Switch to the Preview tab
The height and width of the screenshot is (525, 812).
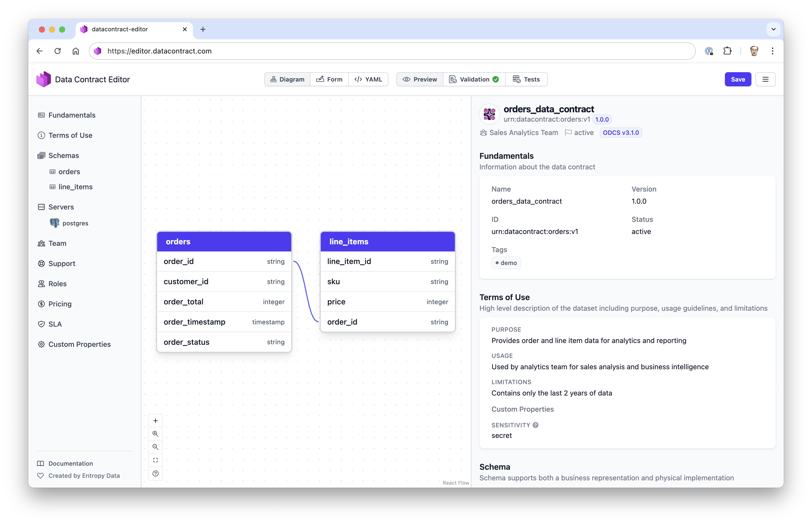click(x=419, y=79)
